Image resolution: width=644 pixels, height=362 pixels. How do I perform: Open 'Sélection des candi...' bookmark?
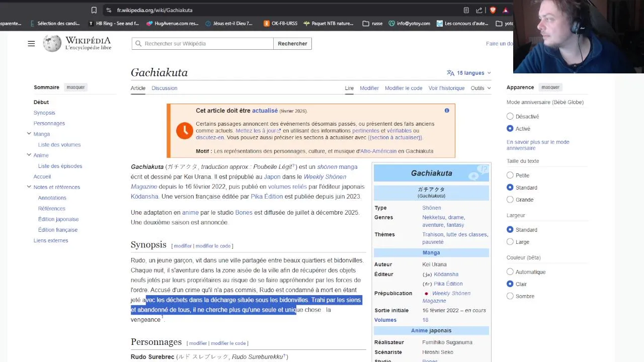point(54,24)
